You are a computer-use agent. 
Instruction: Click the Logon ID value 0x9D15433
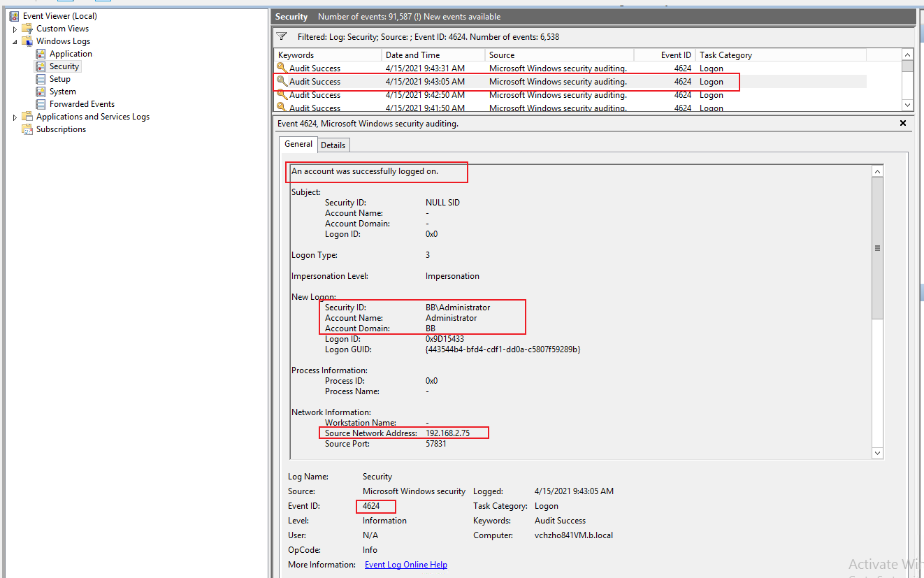(445, 339)
